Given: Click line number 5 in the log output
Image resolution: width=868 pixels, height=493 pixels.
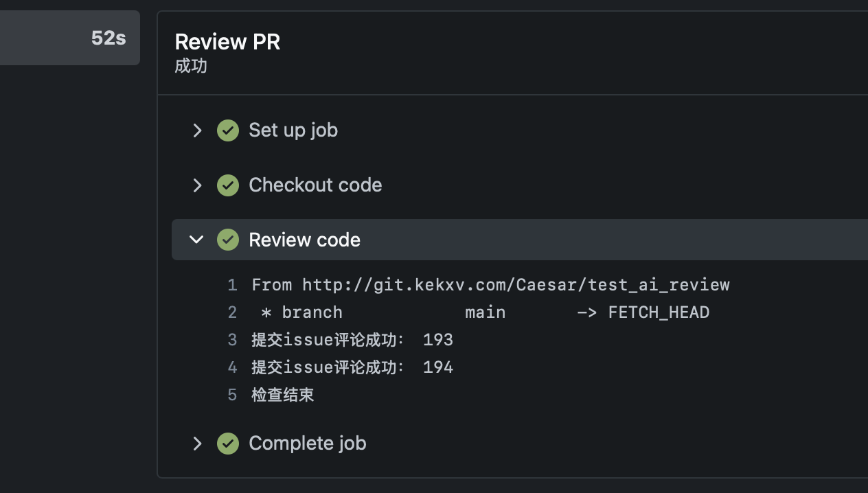Looking at the screenshot, I should pos(232,395).
